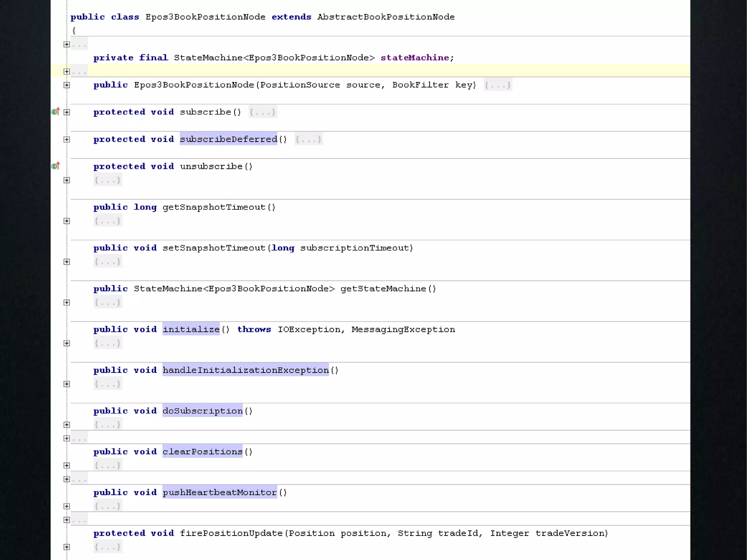The width and height of the screenshot is (747, 560).
Task: Unfold pushHeartbeatMonitor() method body
Action: point(67,506)
